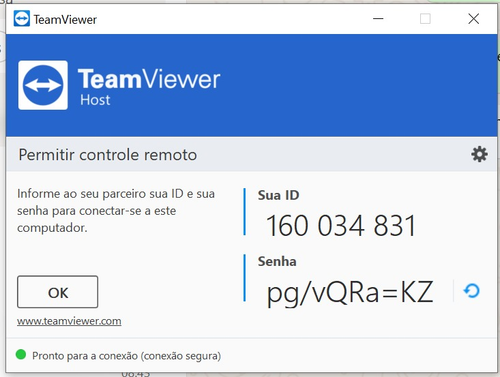Click the "Permitir controle remoto" heading
Viewport: 500px width, 377px height.
pos(108,155)
